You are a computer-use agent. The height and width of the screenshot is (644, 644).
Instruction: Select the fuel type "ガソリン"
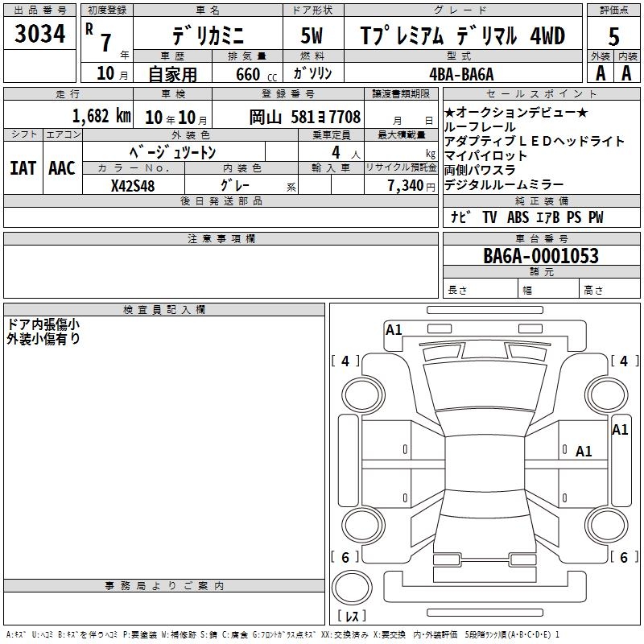[312, 73]
